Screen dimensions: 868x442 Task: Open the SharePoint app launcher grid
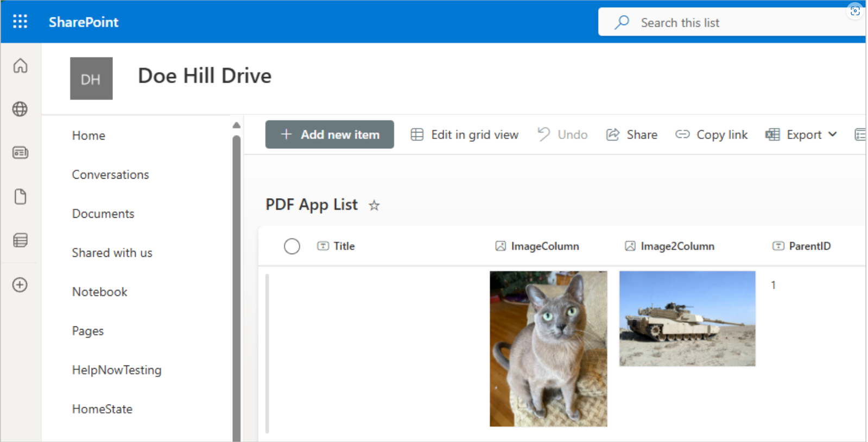[20, 22]
